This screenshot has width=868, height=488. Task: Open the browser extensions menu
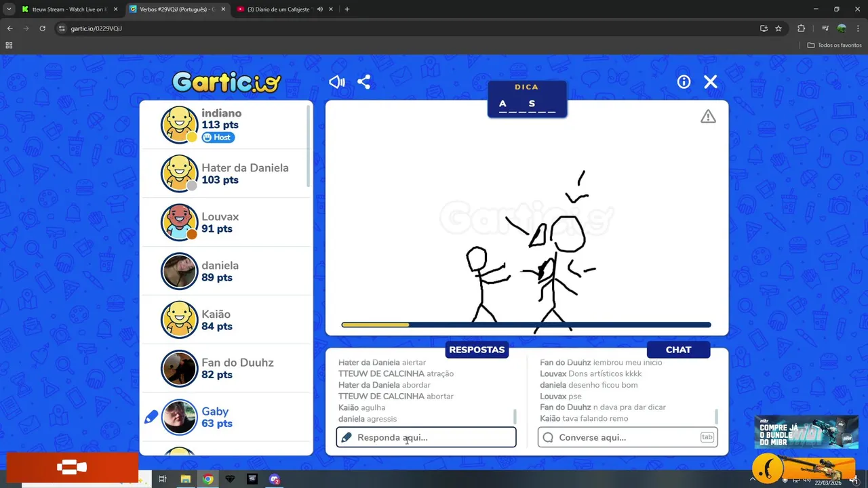(x=801, y=28)
